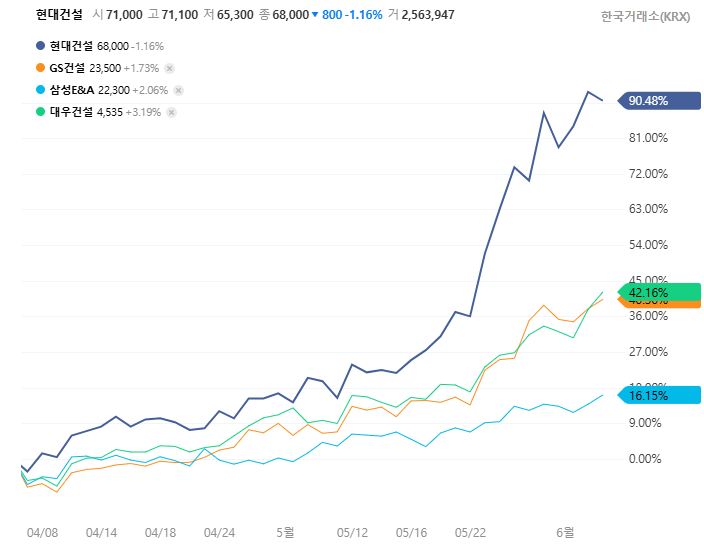Click the 72.00% axis label
Image resolution: width=704 pixels, height=544 pixels.
tap(648, 174)
